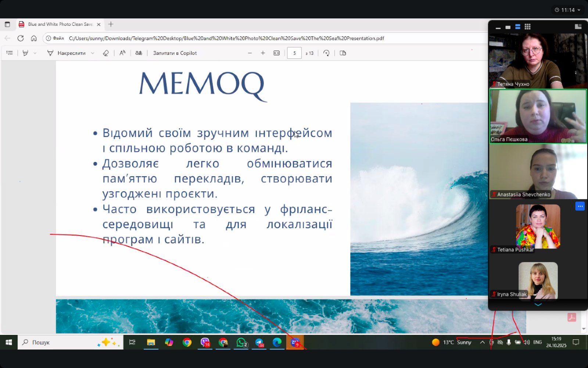Zoom out the PDF with minus icon

[x=250, y=53]
